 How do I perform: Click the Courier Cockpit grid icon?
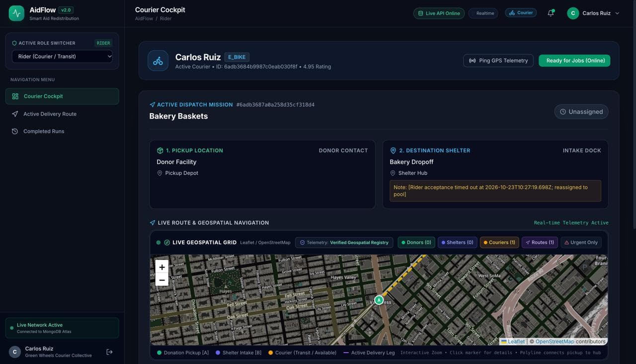tap(15, 96)
